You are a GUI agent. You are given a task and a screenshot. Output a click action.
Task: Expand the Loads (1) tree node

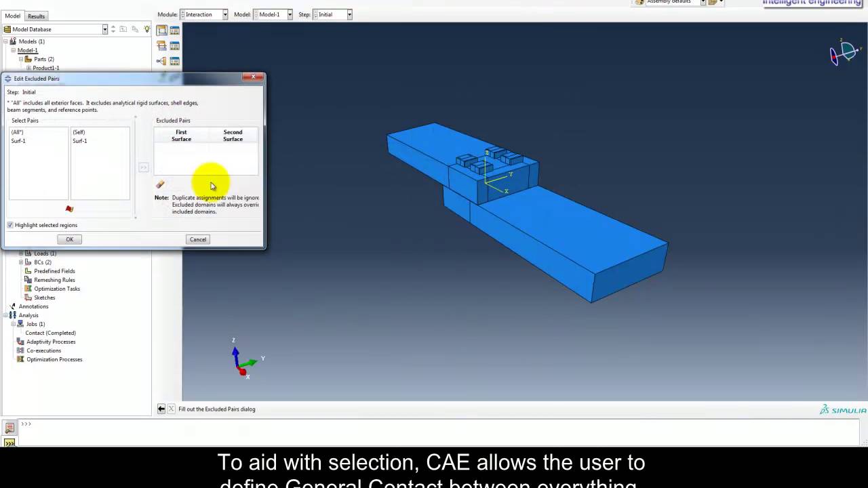click(20, 253)
